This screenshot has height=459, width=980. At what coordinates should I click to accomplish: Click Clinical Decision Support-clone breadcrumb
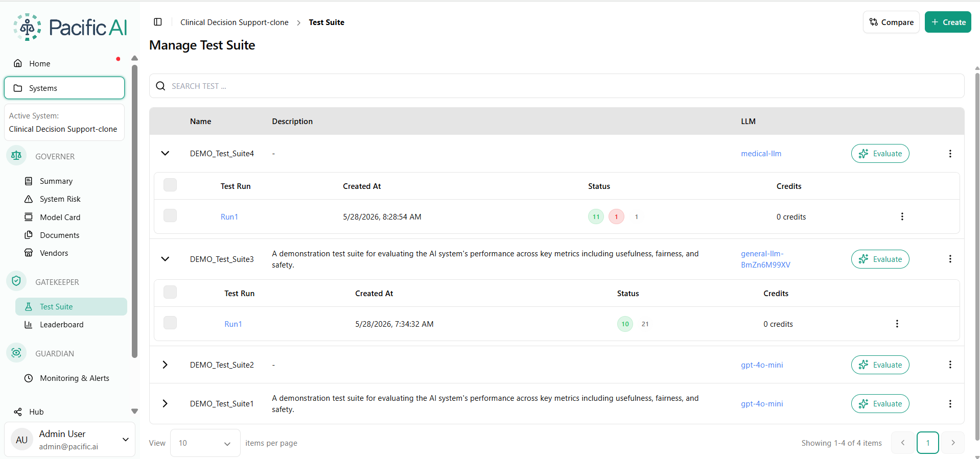pyautogui.click(x=234, y=22)
